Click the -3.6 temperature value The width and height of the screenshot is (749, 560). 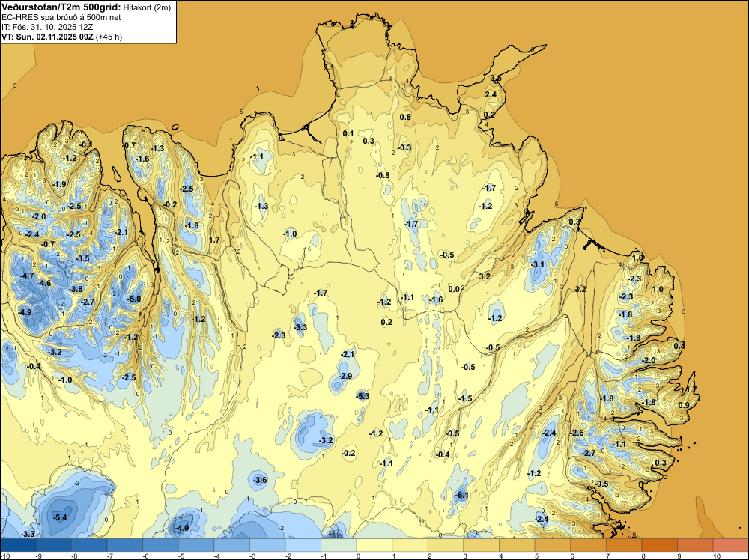pos(261,480)
